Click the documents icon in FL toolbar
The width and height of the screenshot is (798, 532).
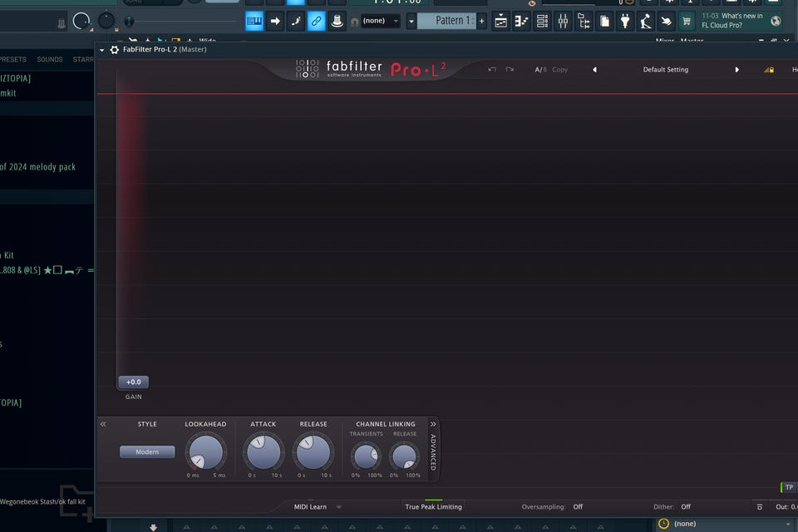[x=604, y=22]
